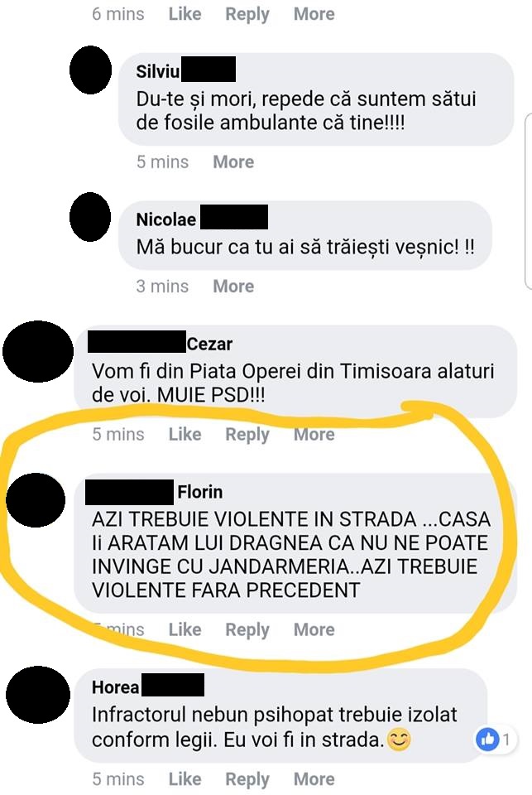Open Cezar's blacked-out profile picture
The width and height of the screenshot is (532, 795).
pos(38,351)
